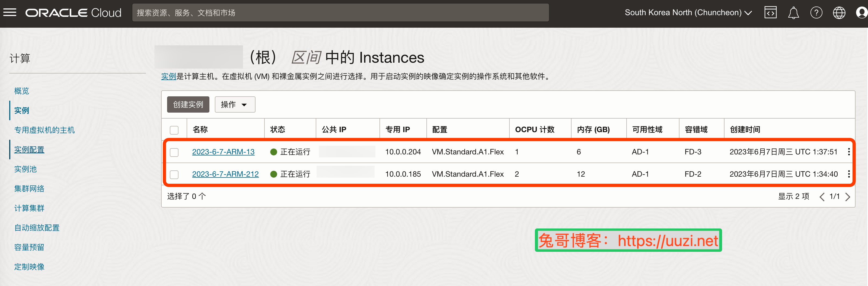
Task: Select checkbox for 2023-6-7-ARM-13
Action: (174, 152)
